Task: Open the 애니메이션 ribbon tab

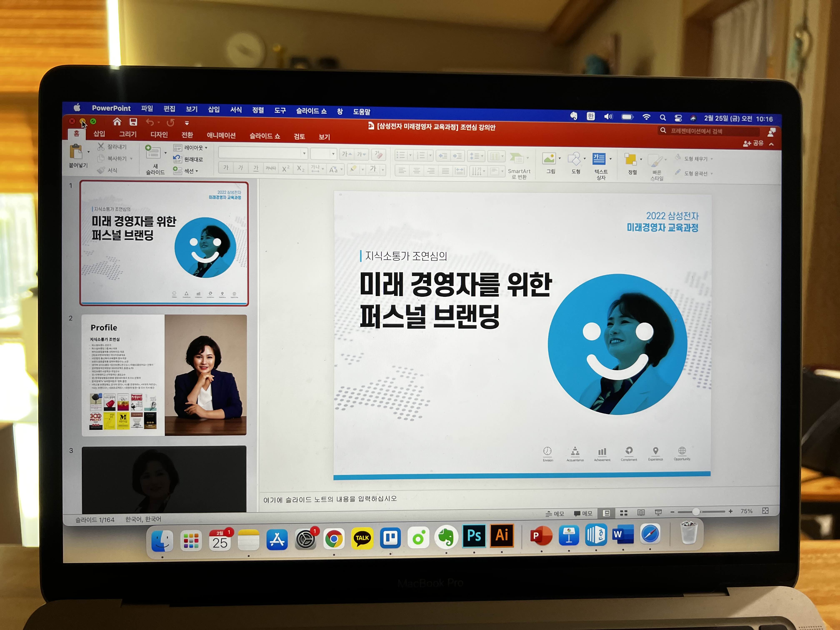Action: pyautogui.click(x=221, y=136)
